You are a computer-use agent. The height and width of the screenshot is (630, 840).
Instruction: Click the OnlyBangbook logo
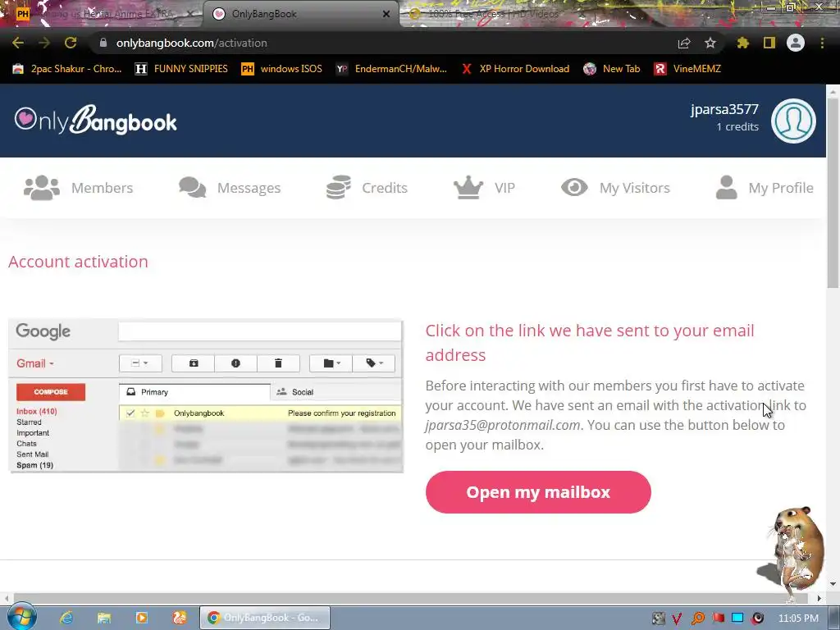coord(95,120)
